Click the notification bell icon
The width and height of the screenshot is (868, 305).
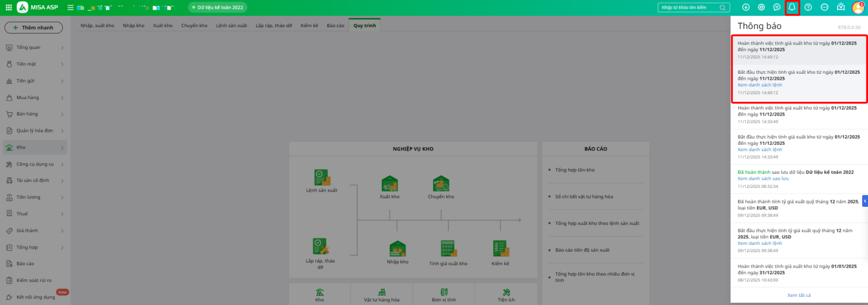(x=792, y=8)
